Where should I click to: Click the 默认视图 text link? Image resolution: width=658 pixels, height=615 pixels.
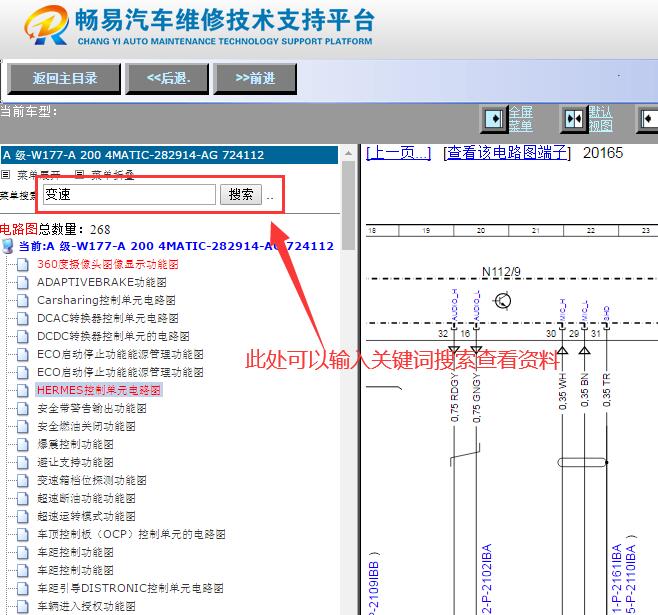point(601,119)
